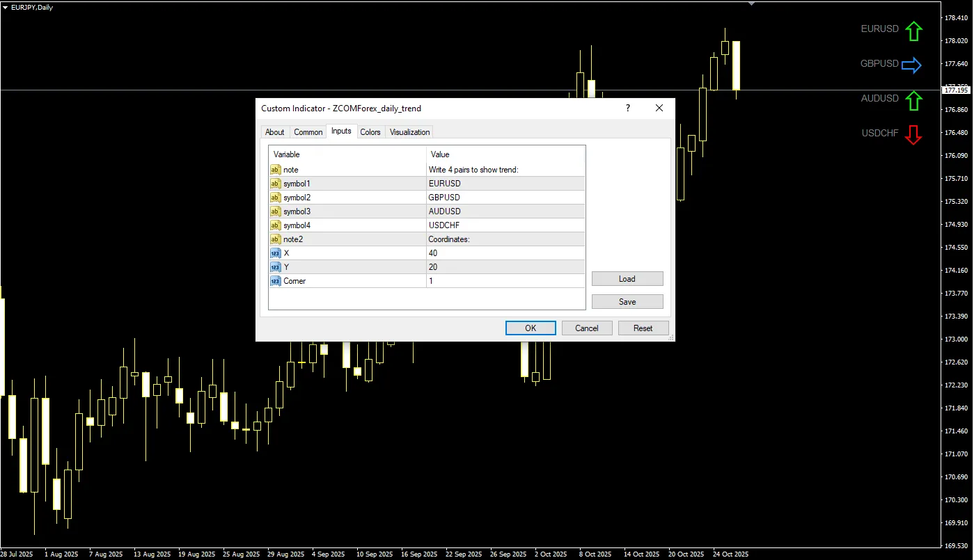This screenshot has height=560, width=974.
Task: Open the EURJPY,Daily chart menu arrow
Action: tap(6, 7)
